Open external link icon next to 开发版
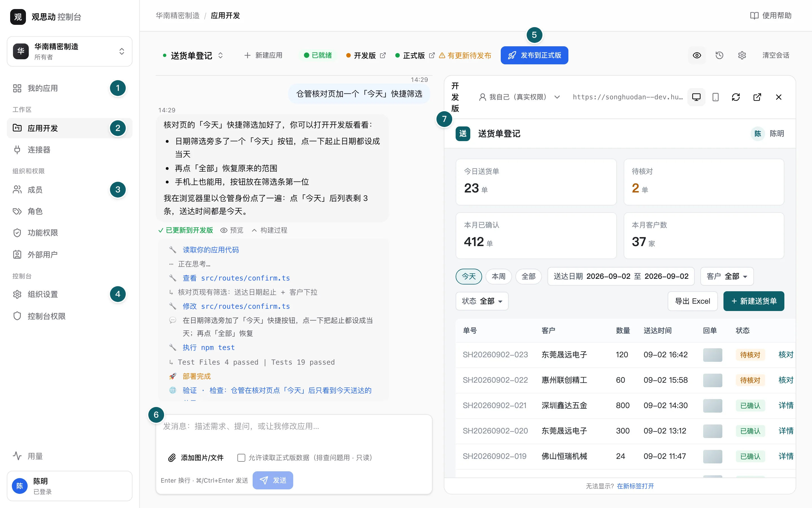Screen dimensions: 812x508 tap(383, 55)
